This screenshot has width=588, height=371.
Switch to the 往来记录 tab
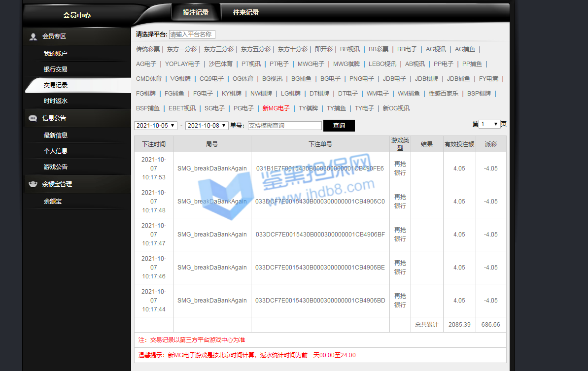[x=246, y=12]
